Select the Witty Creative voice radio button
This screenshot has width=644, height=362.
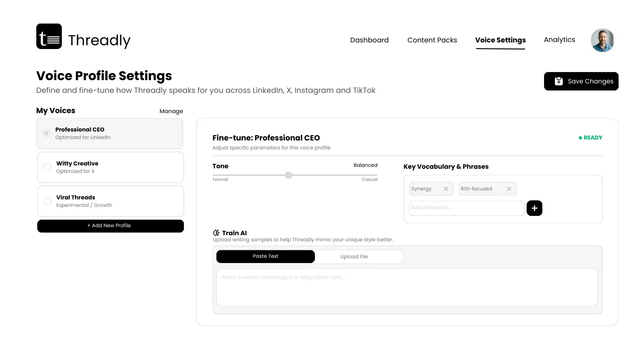click(x=47, y=167)
